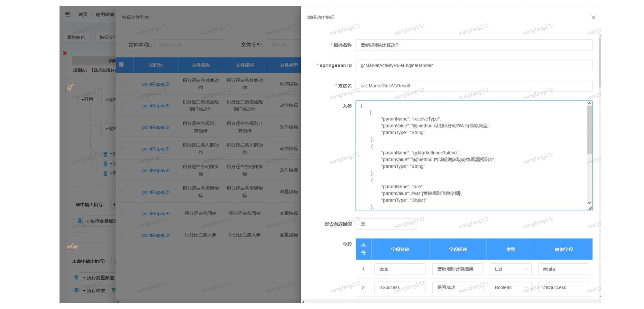The width and height of the screenshot is (644, 309).
Task: Expand the 执行函数 action dropdown
Action: click(95, 290)
